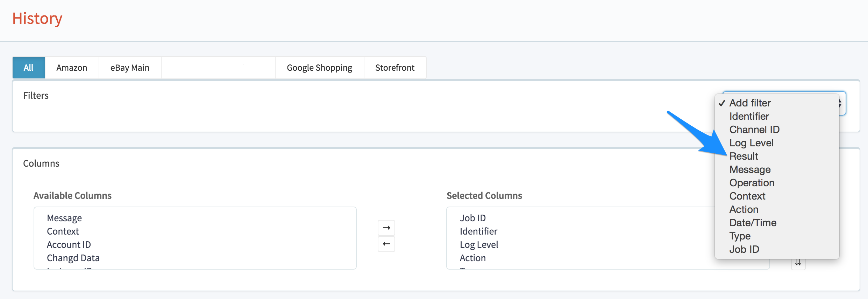The width and height of the screenshot is (868, 299).
Task: Select Result in the filter dropdown
Action: point(744,156)
